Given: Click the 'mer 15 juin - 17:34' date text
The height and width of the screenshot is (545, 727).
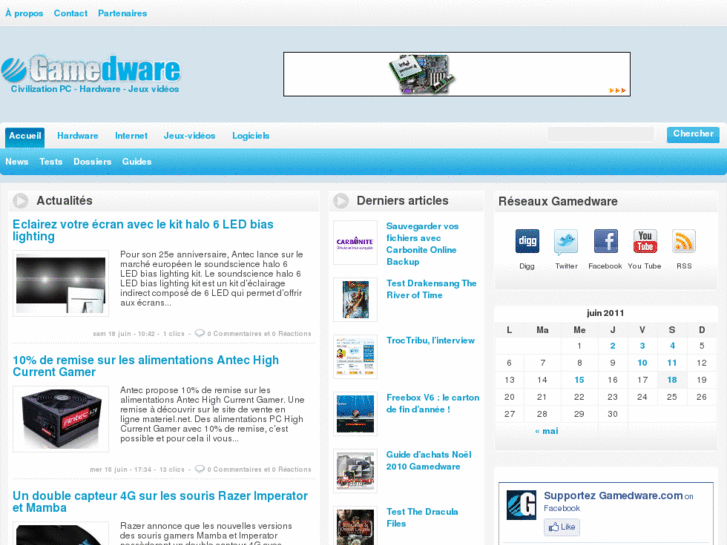Looking at the screenshot, I should [x=121, y=469].
